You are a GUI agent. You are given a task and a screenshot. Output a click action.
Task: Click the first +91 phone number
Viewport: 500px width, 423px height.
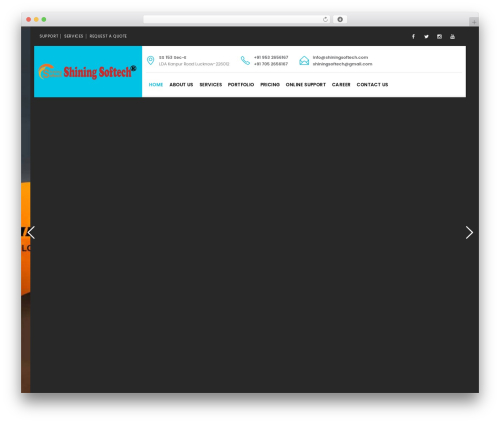click(271, 57)
